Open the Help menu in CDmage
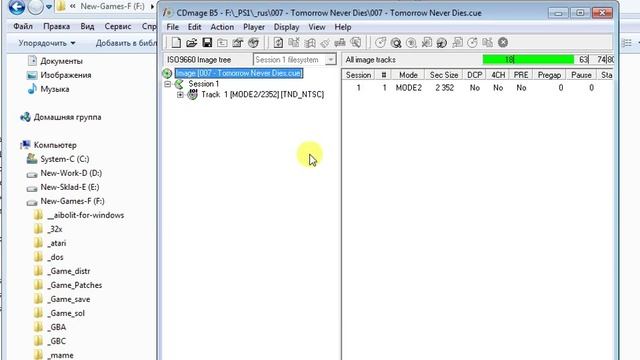Screen dimensions: 640x360 [x=343, y=27]
